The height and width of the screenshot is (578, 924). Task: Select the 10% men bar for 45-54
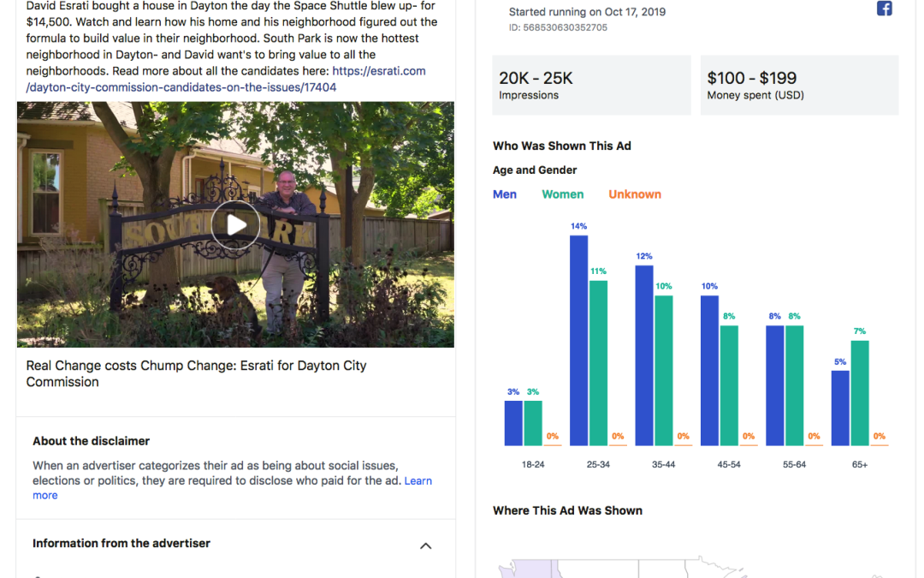[x=709, y=370]
